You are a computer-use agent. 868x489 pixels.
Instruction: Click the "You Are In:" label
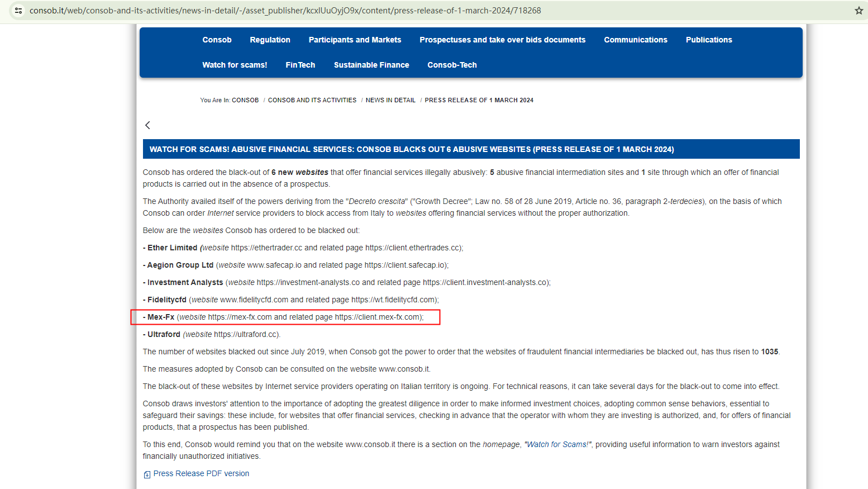[215, 100]
